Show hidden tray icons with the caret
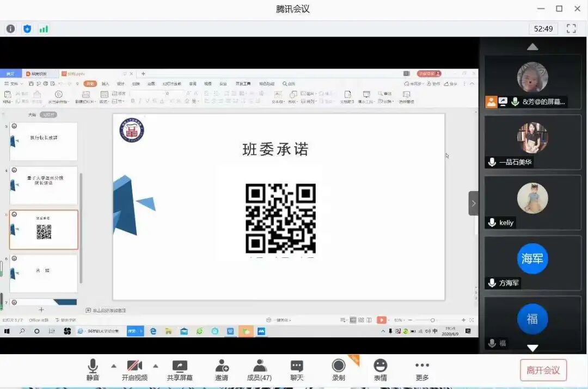This screenshot has height=389, width=588. tap(383, 331)
